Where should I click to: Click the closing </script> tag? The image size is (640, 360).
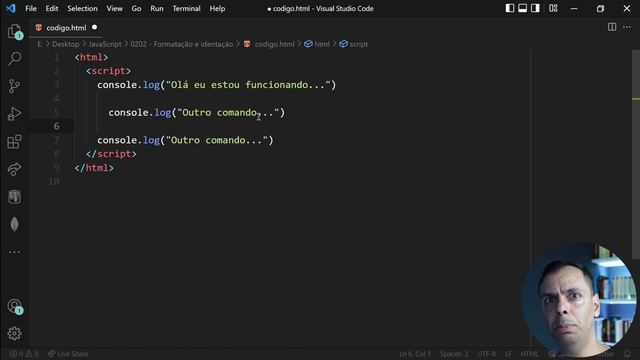[x=111, y=154]
